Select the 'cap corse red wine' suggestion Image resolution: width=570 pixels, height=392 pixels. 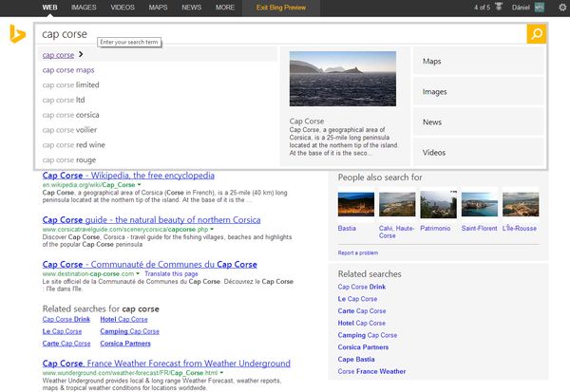click(73, 144)
